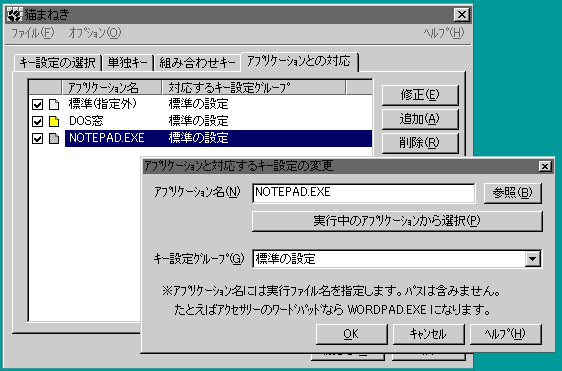562x371 pixels.
Task: Close the 猫まねき main window
Action: tap(462, 15)
